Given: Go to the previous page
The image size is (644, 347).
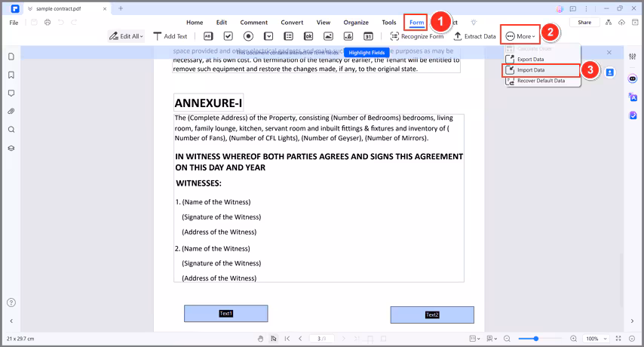Looking at the screenshot, I should pos(300,339).
